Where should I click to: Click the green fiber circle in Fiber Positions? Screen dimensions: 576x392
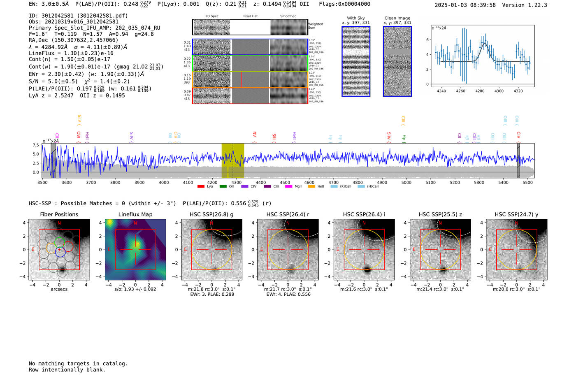pyautogui.click(x=60, y=242)
